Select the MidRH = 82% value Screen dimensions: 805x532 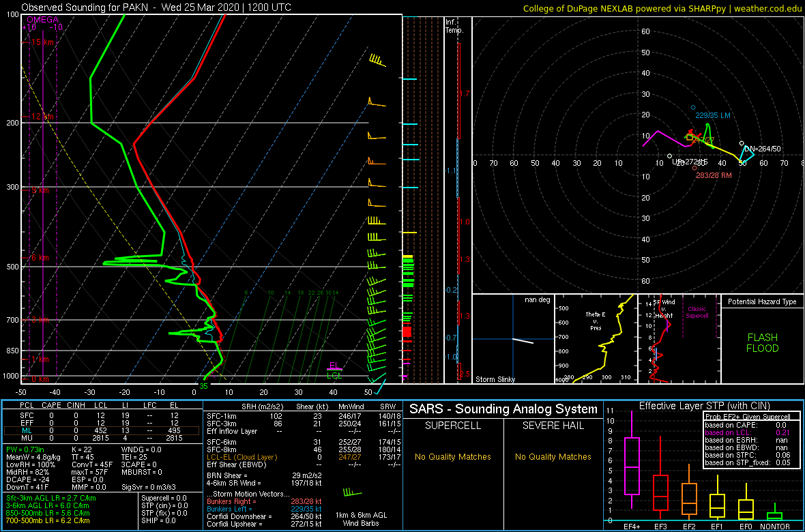pos(29,472)
